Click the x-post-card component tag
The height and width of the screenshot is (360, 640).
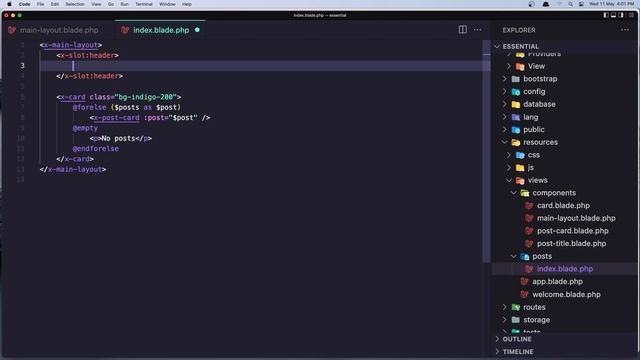click(116, 118)
